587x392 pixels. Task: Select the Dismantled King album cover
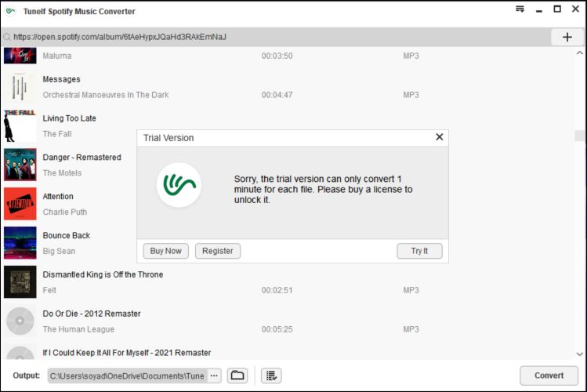[x=20, y=282]
